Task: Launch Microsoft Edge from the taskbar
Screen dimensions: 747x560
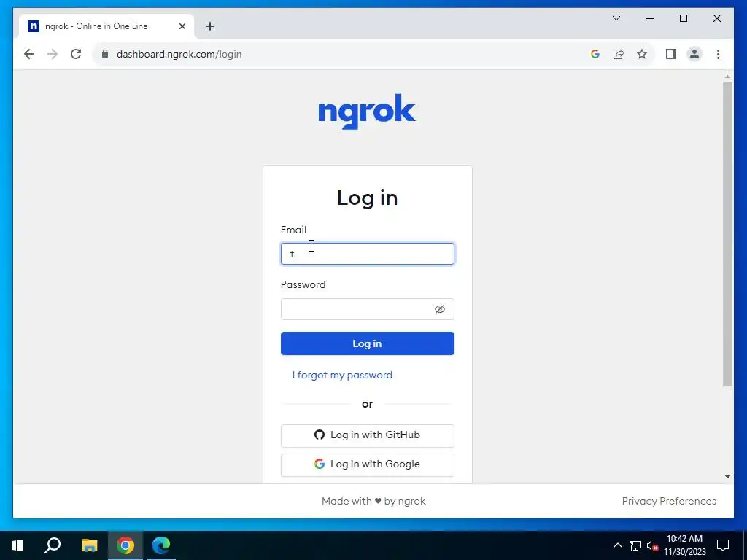Action: pos(161,545)
